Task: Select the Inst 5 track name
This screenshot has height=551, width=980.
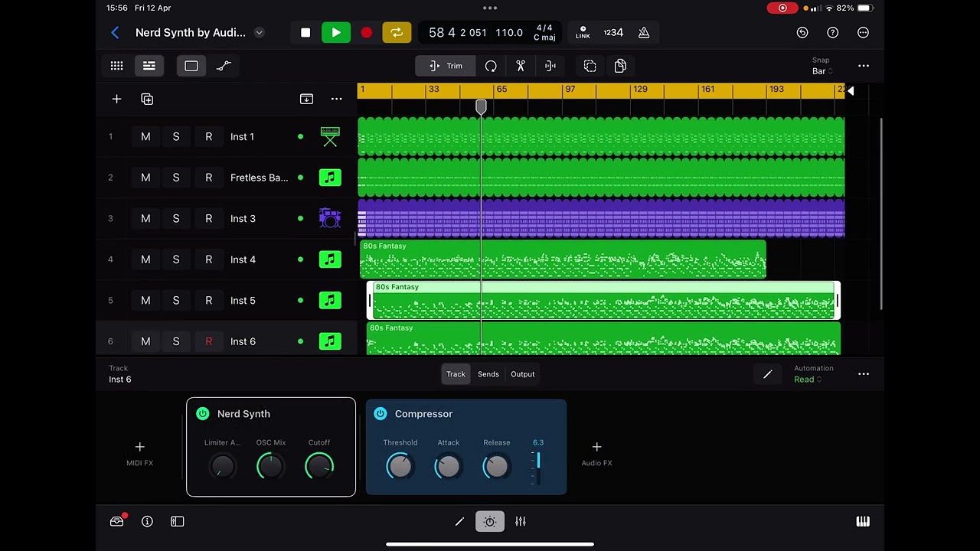Action: pos(243,300)
